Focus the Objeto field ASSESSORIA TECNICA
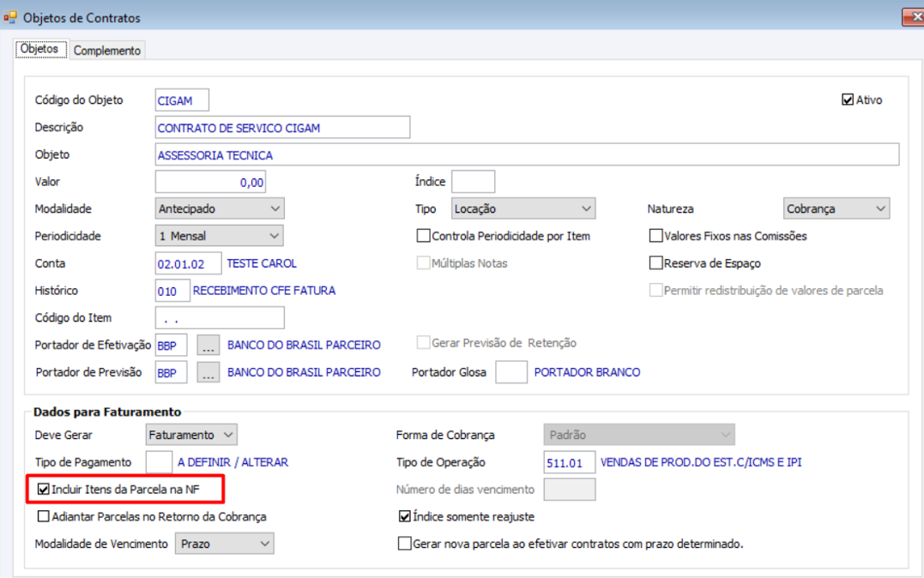This screenshot has height=578, width=924. [x=528, y=154]
